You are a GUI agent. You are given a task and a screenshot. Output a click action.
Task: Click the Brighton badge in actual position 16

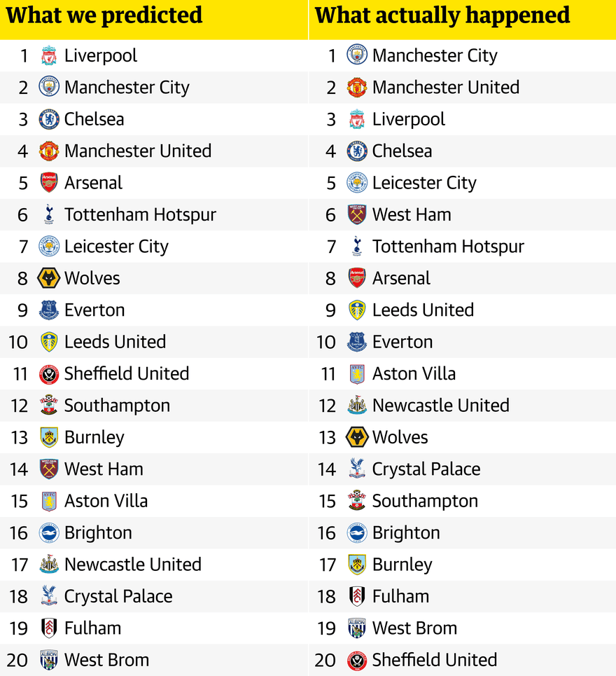pos(357,533)
